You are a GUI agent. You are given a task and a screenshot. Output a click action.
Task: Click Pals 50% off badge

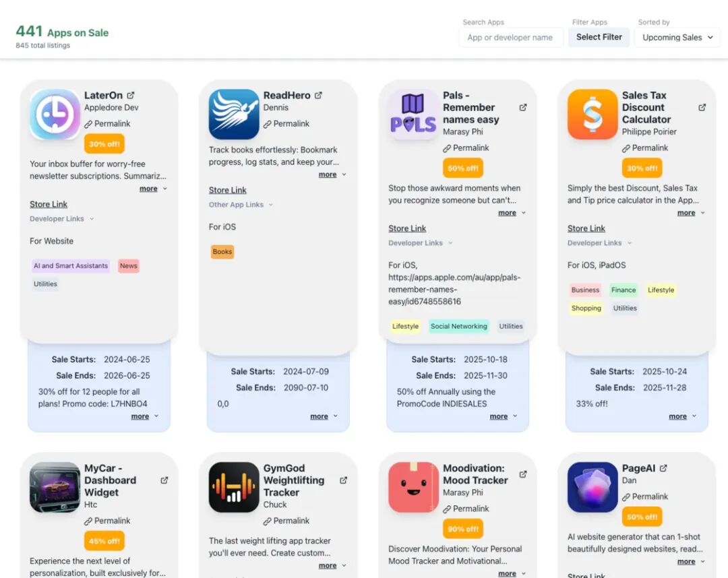tap(463, 168)
